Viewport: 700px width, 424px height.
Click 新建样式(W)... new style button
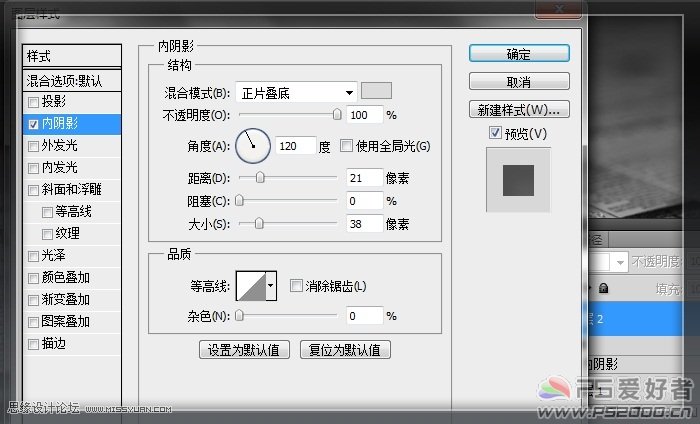point(519,110)
